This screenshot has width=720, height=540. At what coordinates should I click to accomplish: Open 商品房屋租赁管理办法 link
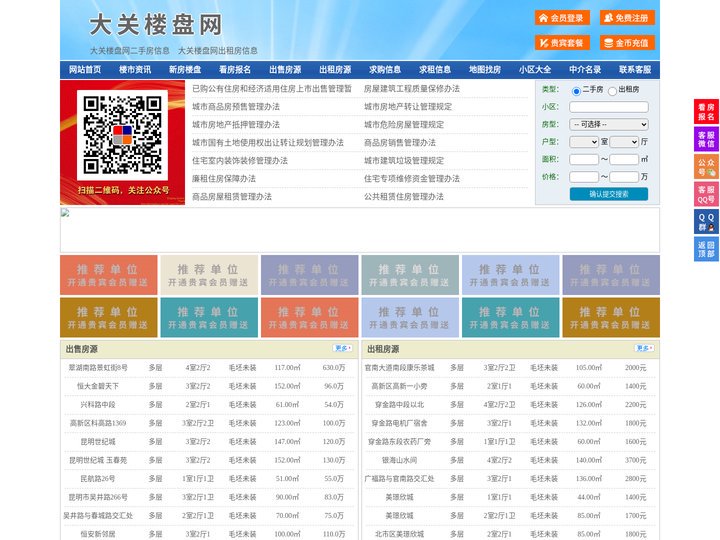pyautogui.click(x=232, y=197)
